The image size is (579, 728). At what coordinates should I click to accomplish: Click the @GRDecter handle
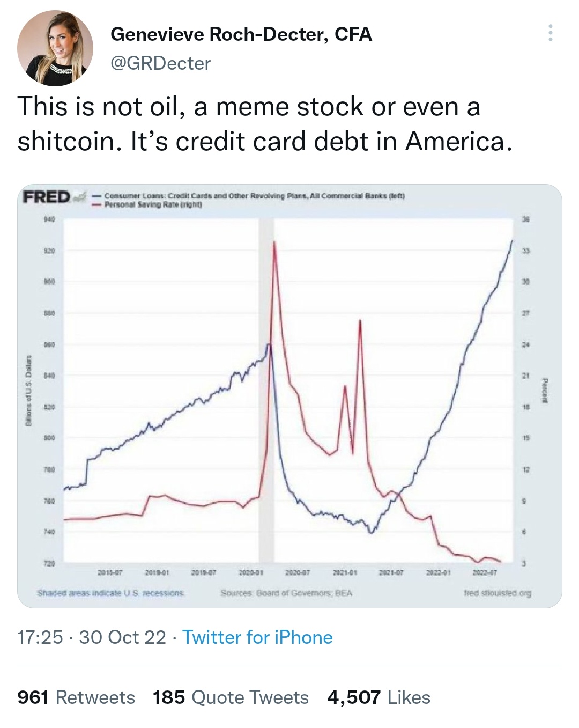(x=160, y=63)
